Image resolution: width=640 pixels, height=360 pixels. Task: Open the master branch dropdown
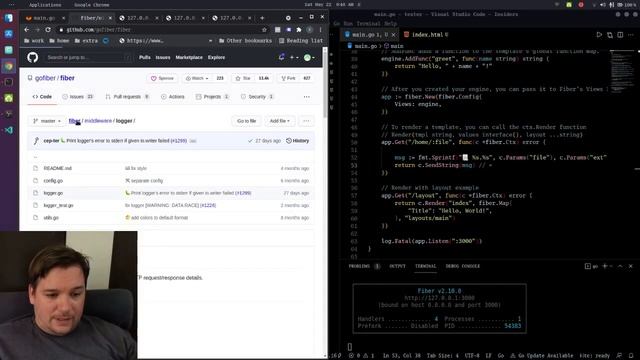[x=47, y=121]
